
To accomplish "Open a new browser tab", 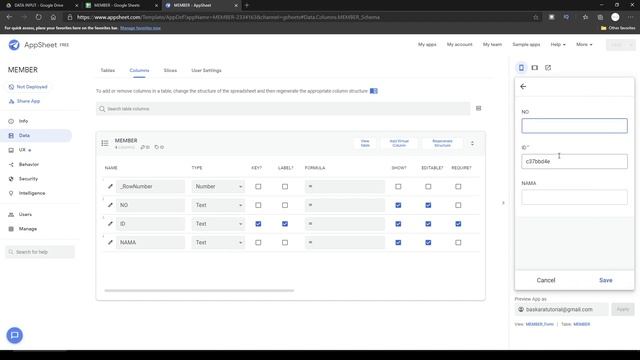I will pyautogui.click(x=247, y=5).
